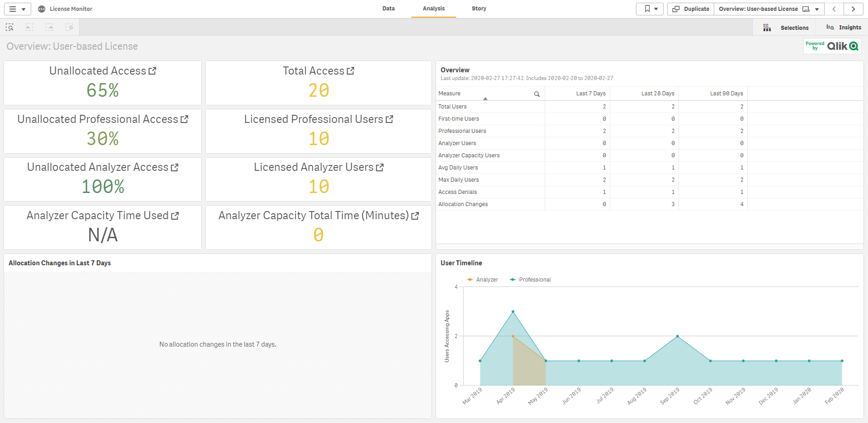This screenshot has height=423, width=868.
Task: Open Unallocated Professional Access link icon
Action: 185,119
